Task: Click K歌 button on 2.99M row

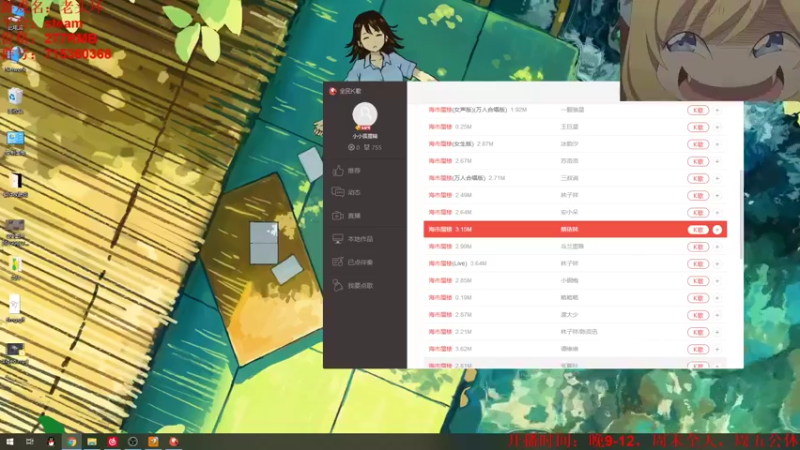Action: coord(698,247)
